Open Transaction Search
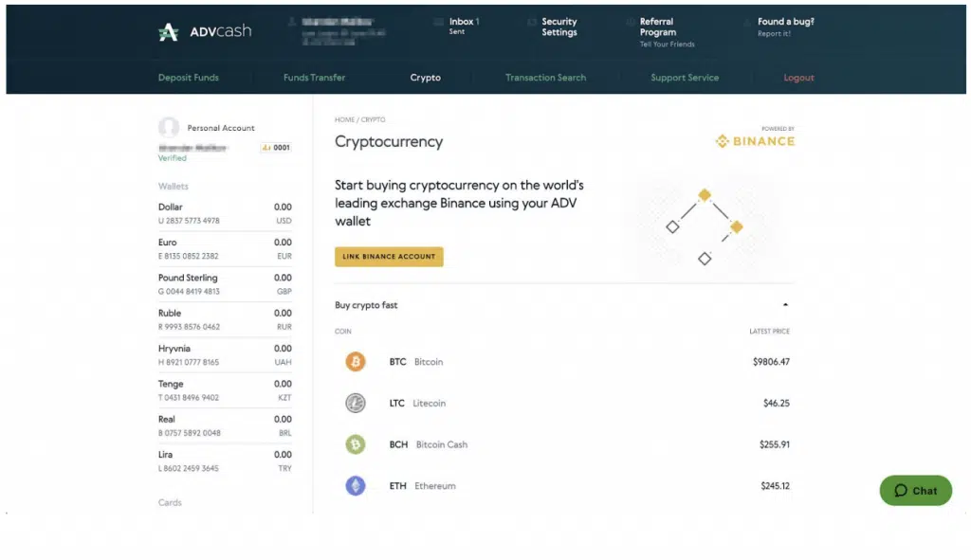This screenshot has width=971, height=560. pyautogui.click(x=545, y=78)
